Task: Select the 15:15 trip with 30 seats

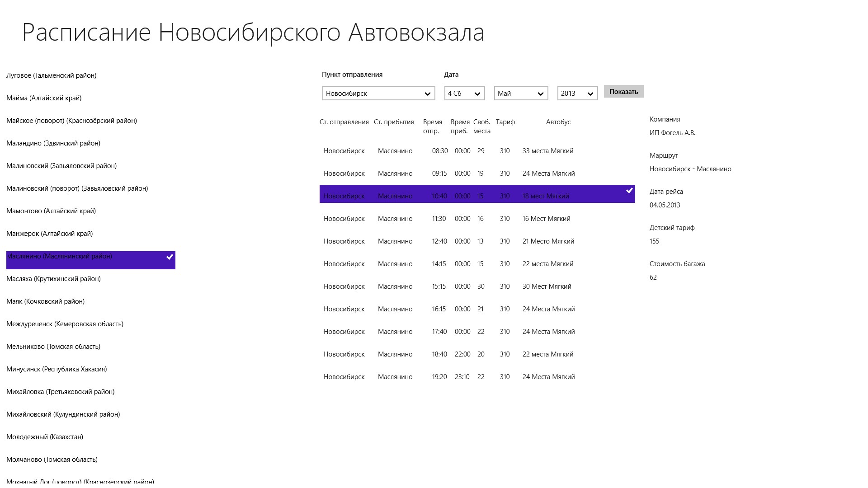Action: [x=477, y=286]
